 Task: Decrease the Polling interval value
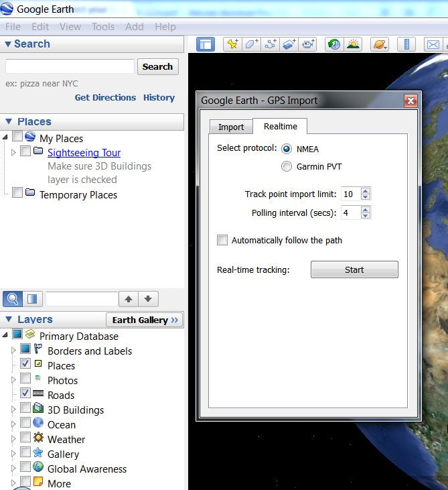(x=365, y=216)
